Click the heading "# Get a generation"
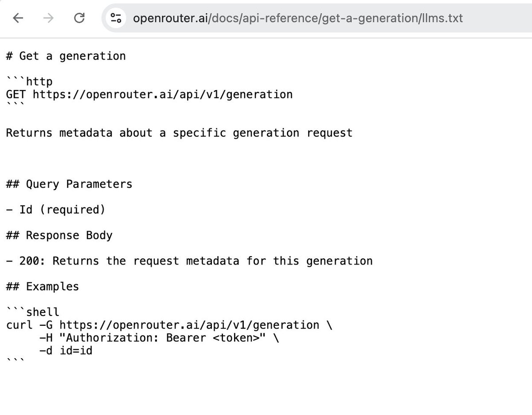 [66, 56]
